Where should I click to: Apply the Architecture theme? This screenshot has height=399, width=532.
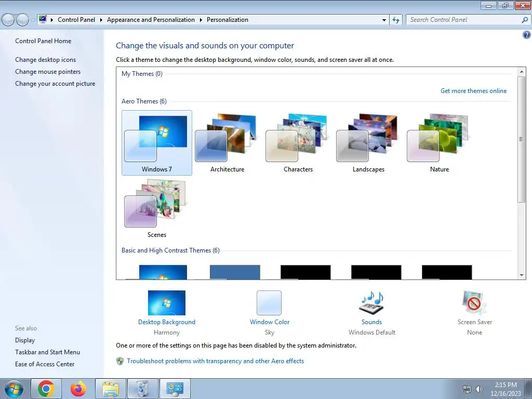(x=227, y=143)
